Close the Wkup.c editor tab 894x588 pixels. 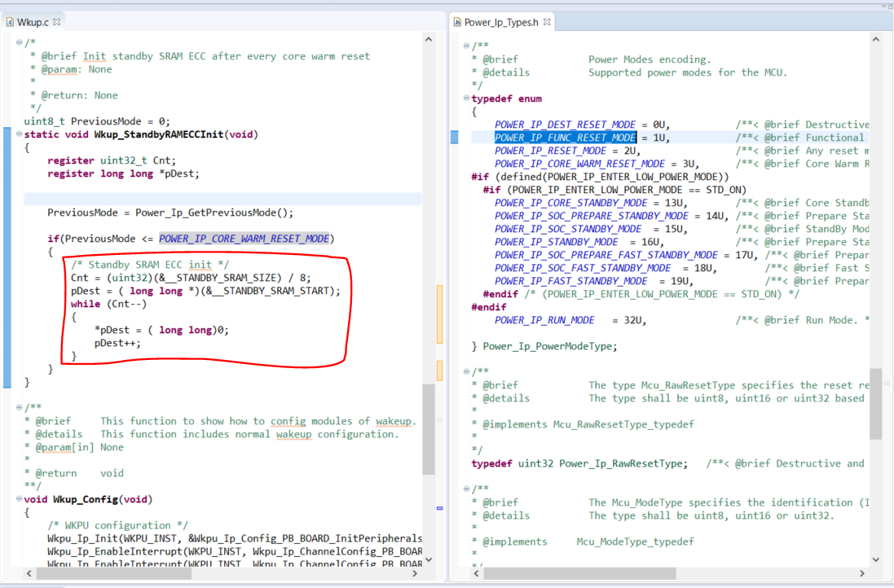[56, 22]
